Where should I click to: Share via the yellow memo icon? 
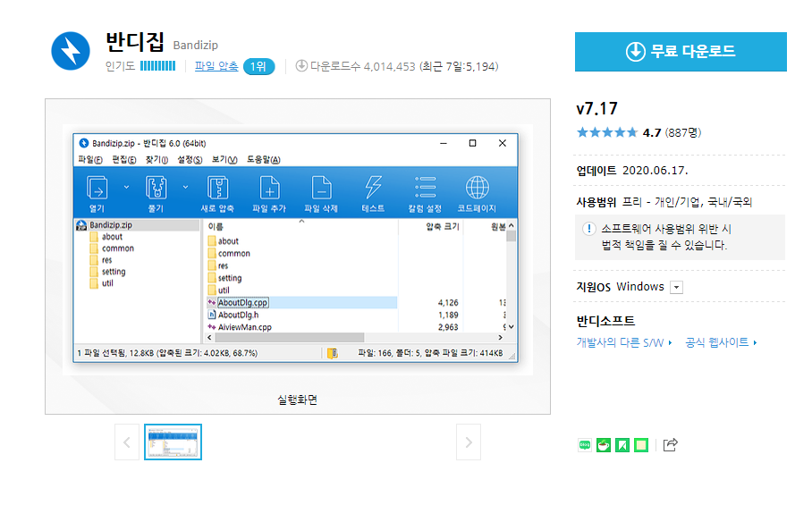click(x=641, y=445)
